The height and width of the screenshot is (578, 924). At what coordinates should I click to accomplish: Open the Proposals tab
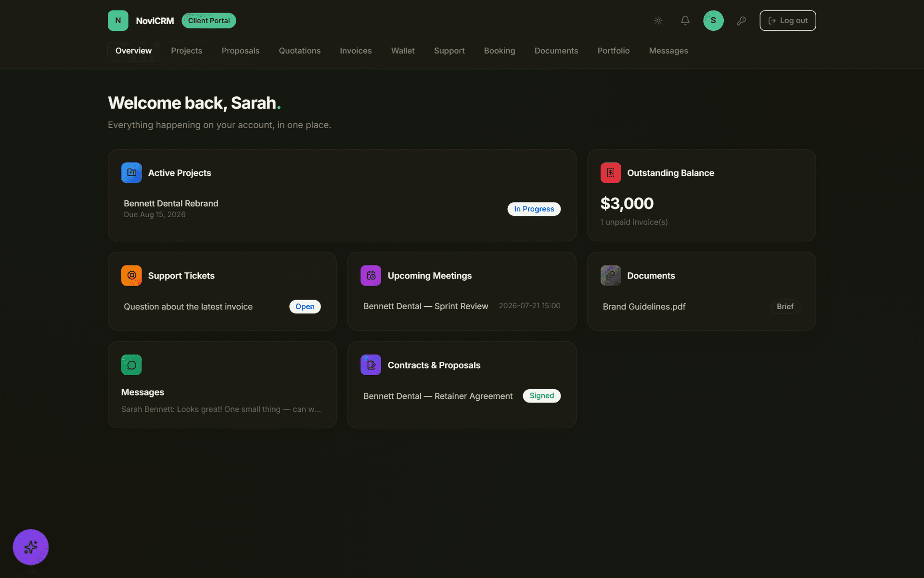click(241, 51)
